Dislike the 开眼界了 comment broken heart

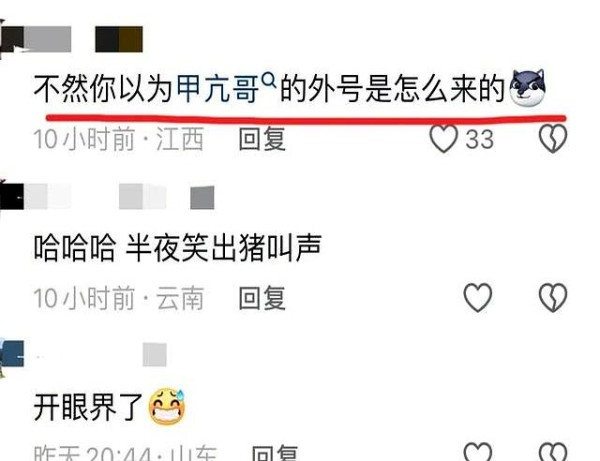pos(553,452)
